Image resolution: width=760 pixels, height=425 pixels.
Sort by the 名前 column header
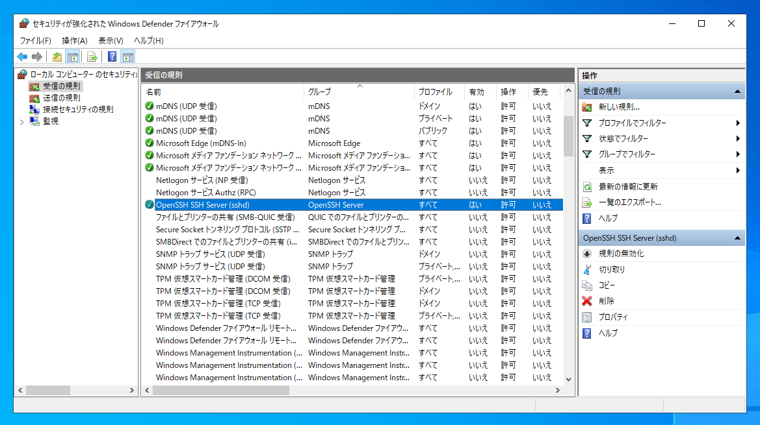pyautogui.click(x=223, y=92)
